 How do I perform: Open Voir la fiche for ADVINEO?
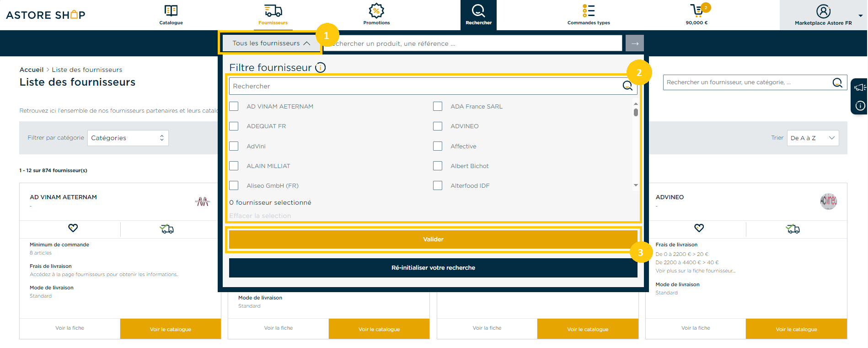(x=696, y=328)
